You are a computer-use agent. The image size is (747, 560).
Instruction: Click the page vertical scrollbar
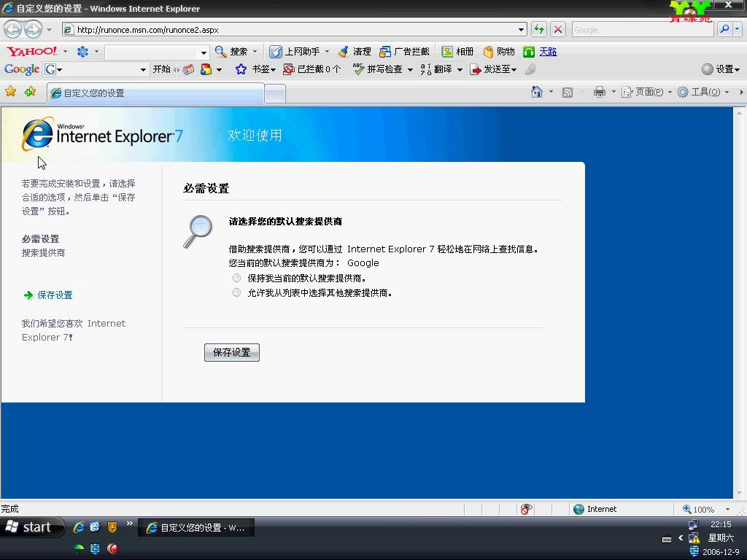739,303
